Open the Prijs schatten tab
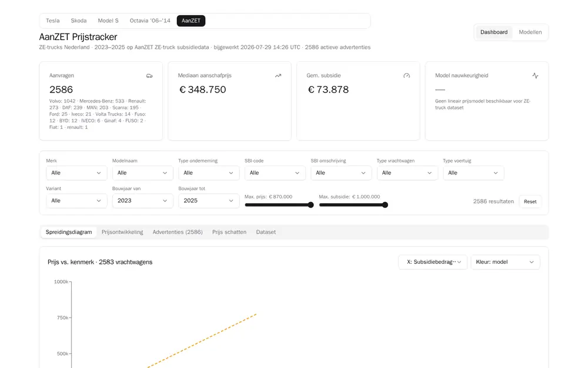This screenshot has width=588, height=368. point(229,232)
